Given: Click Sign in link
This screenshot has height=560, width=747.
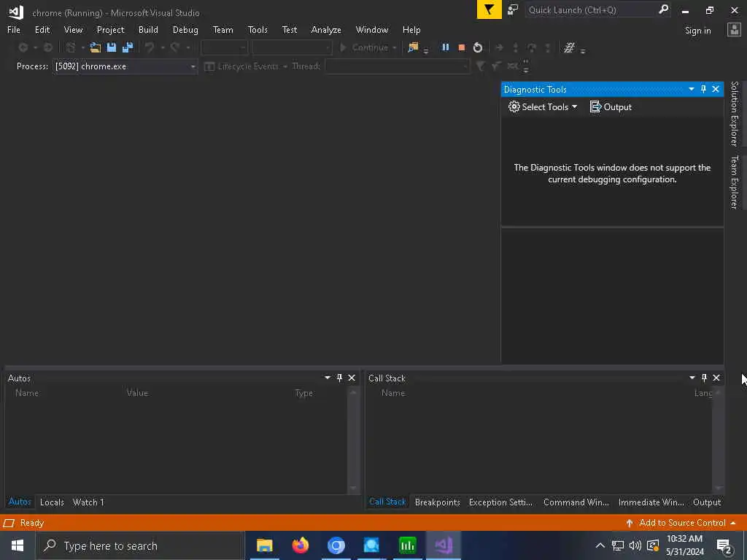Looking at the screenshot, I should tap(698, 31).
